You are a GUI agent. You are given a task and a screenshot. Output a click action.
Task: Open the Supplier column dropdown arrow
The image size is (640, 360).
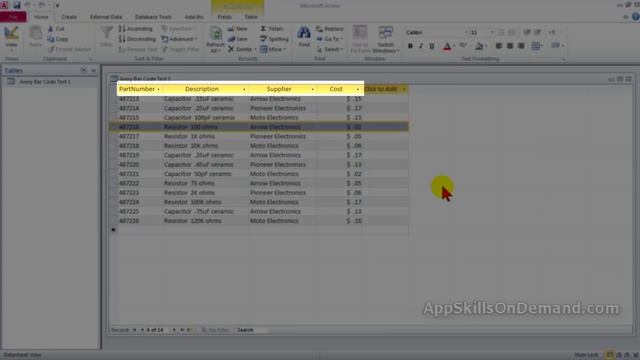[313, 89]
